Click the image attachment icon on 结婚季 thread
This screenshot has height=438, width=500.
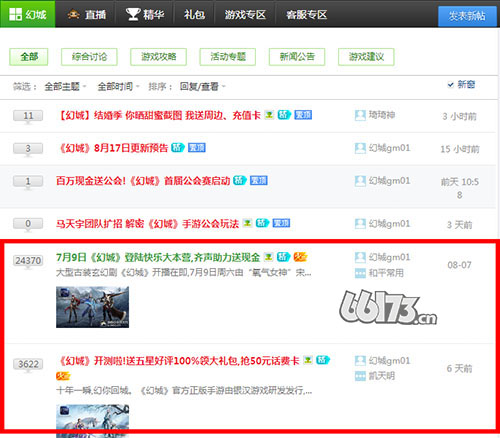269,115
